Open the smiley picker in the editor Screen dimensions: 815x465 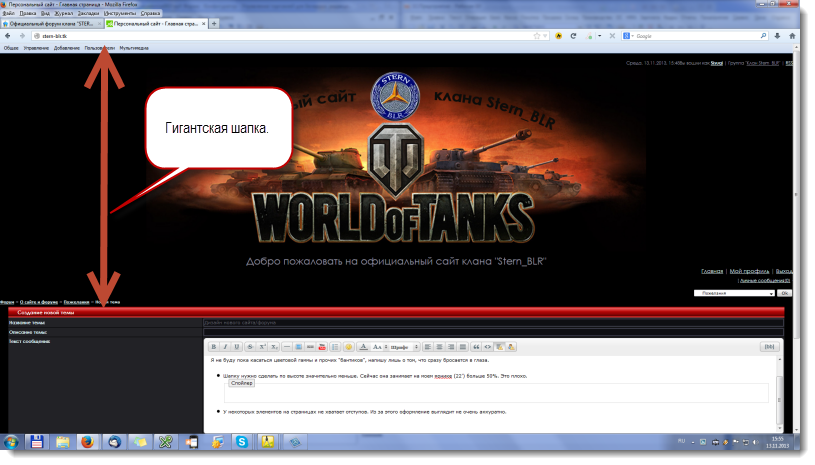click(349, 347)
